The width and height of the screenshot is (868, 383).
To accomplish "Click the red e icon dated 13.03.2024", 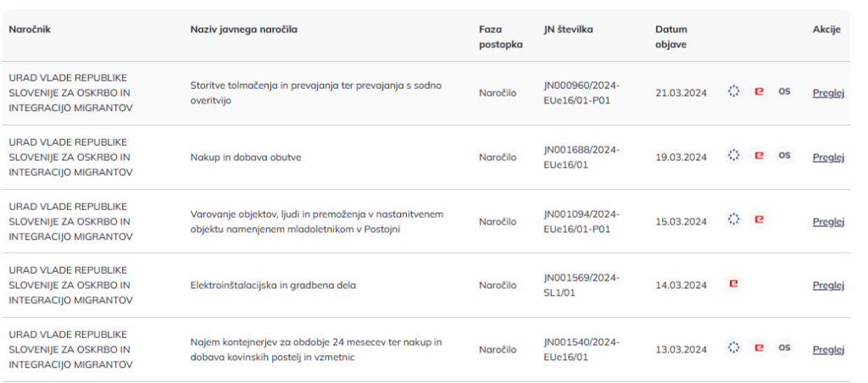I will pos(759,348).
